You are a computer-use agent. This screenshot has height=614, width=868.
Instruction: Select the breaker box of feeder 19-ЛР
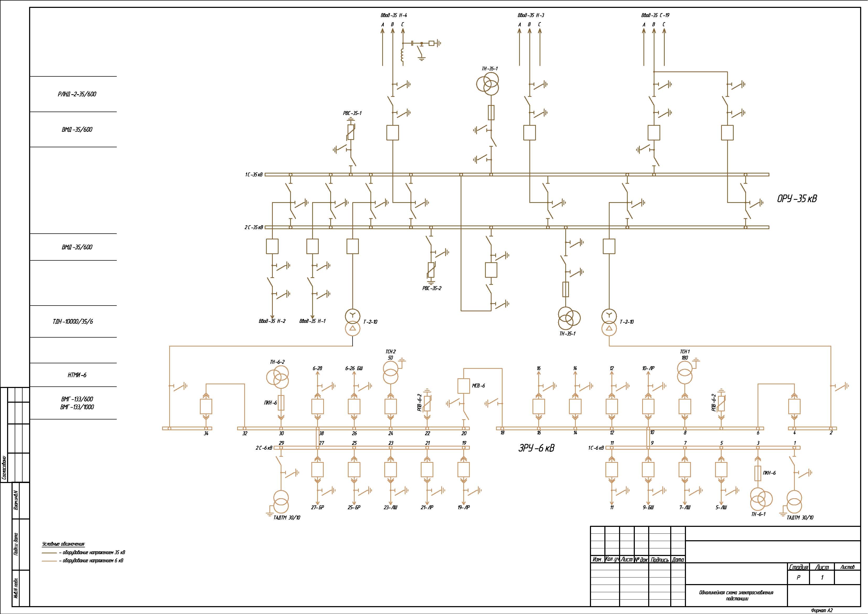coord(464,469)
